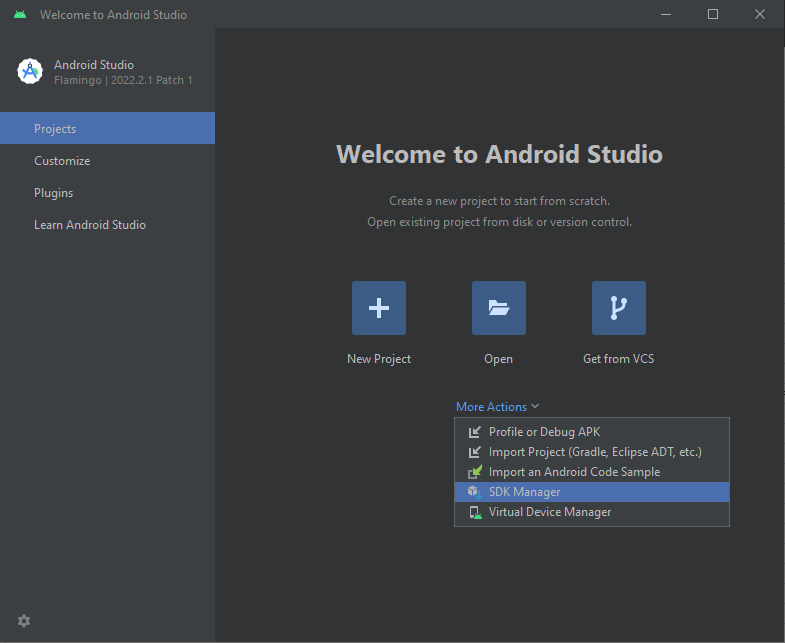Click the Android icon in title bar
Image resolution: width=785 pixels, height=643 pixels.
click(20, 15)
